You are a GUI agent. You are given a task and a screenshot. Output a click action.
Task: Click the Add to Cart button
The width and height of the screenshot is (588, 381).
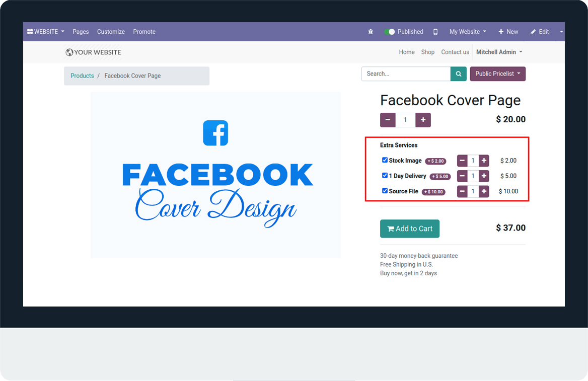410,228
